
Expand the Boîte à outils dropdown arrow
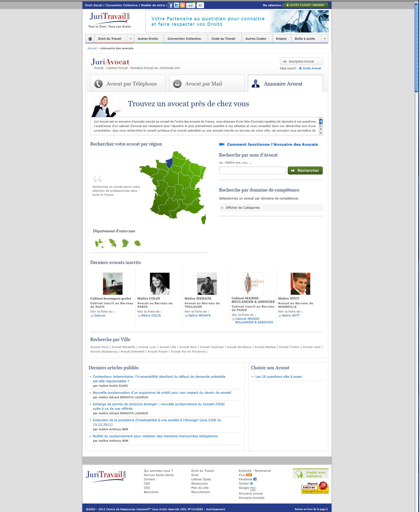click(325, 39)
